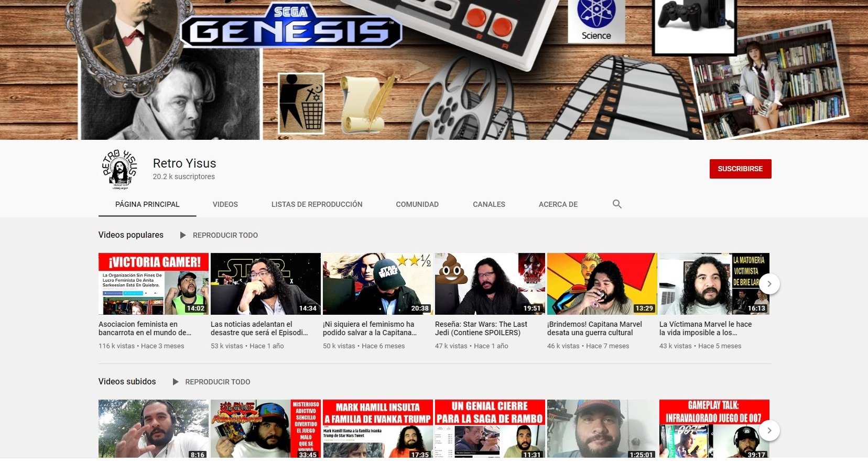Go to the Comunidad tab
Screen dimensions: 868x464
click(x=417, y=204)
